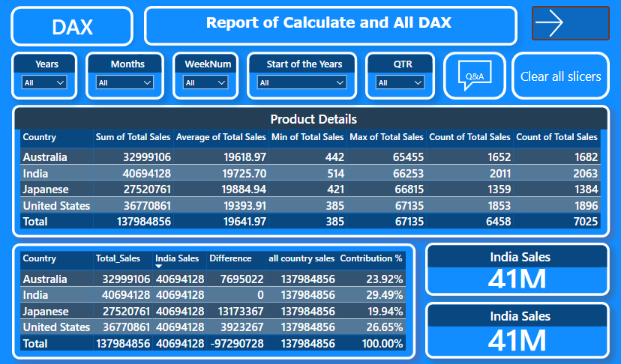Screen dimensions: 621x364
Task: Open the Years slicer dropdown
Action: pos(44,82)
